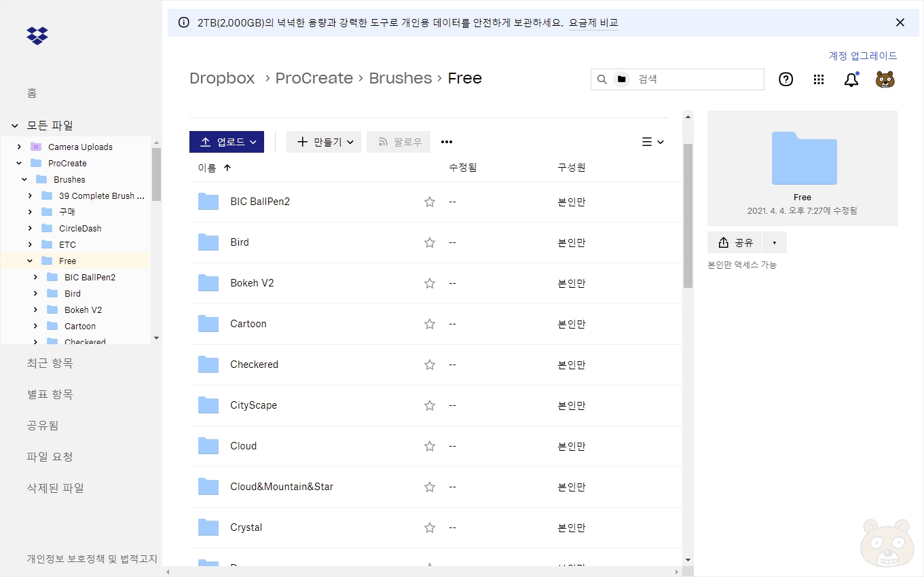Collapse the ProCreate tree node
The width and height of the screenshot is (924, 577).
[x=19, y=163]
